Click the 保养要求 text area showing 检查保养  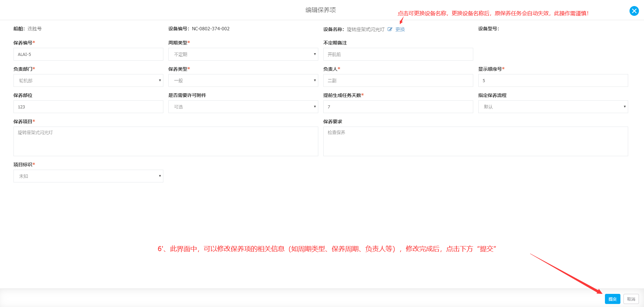(x=476, y=141)
